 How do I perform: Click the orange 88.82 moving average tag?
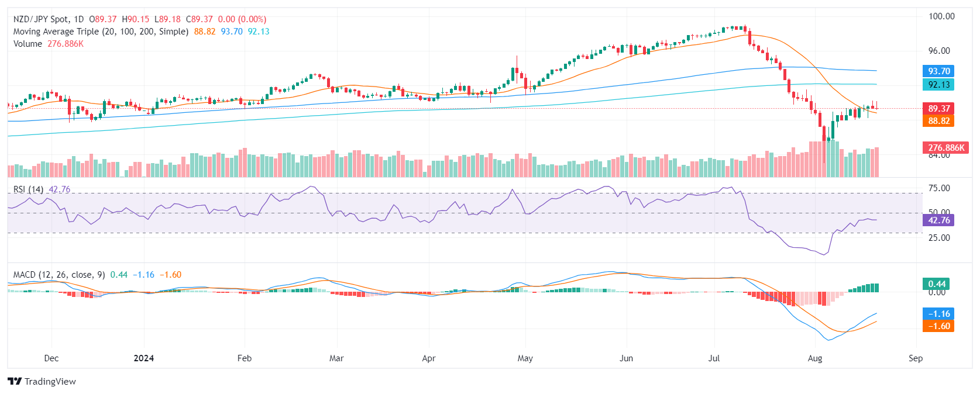[938, 121]
